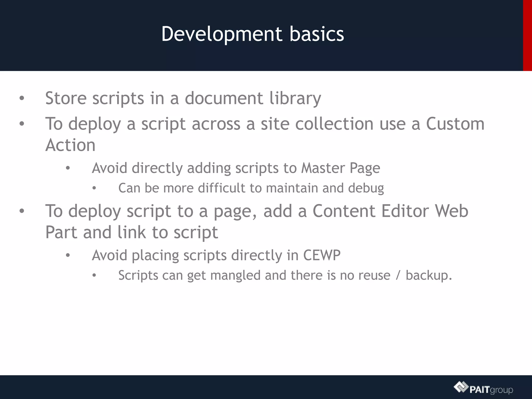Click the text "To deploy a script across a site collection"
532x399 pixels.
click(209, 124)
